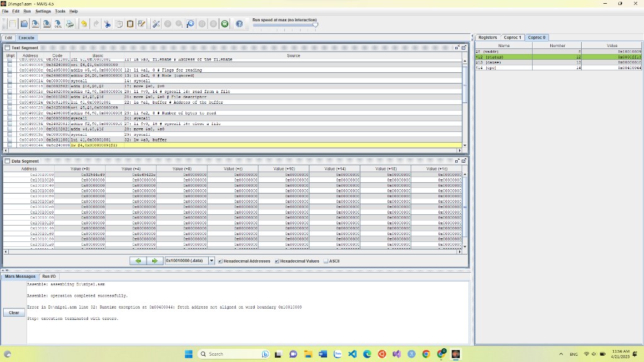644x362 pixels.
Task: Click the previous data segment green arrow
Action: (138, 261)
